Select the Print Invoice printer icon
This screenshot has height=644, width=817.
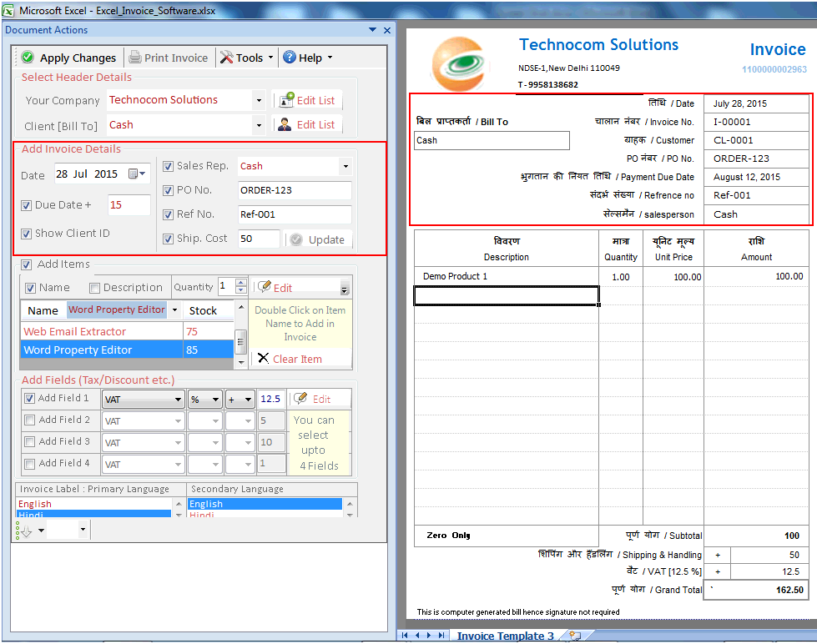(134, 58)
